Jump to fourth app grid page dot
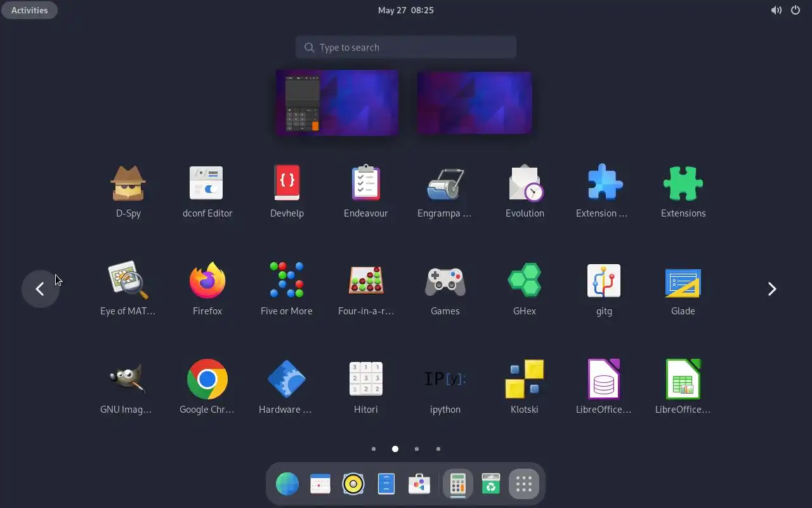This screenshot has height=508, width=812. click(x=438, y=449)
